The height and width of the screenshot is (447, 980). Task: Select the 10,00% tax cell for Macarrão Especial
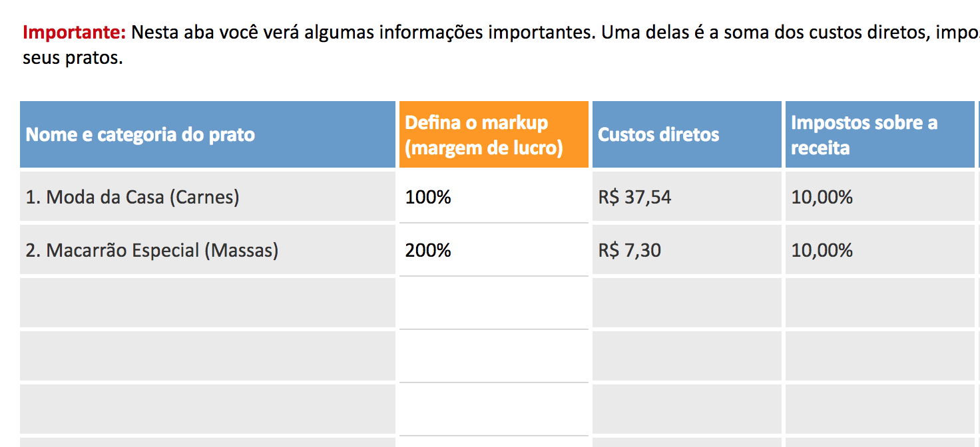tap(880, 249)
